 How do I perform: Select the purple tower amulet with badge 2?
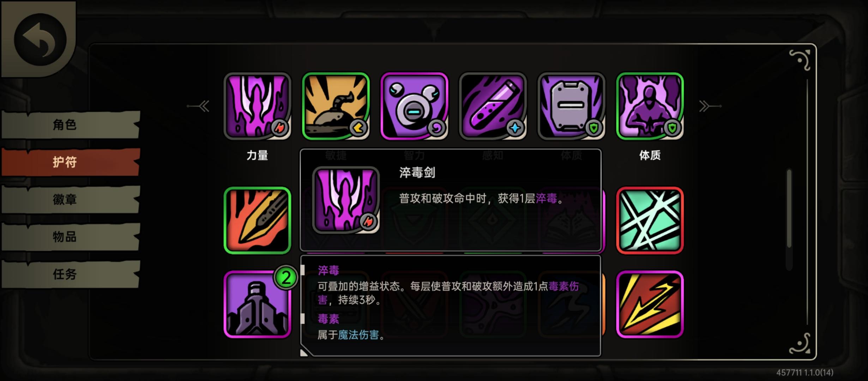(257, 304)
